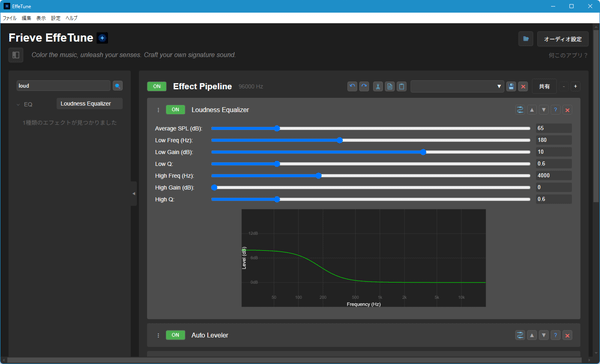
Task: Copy selected effects with the document icon
Action: [x=390, y=87]
